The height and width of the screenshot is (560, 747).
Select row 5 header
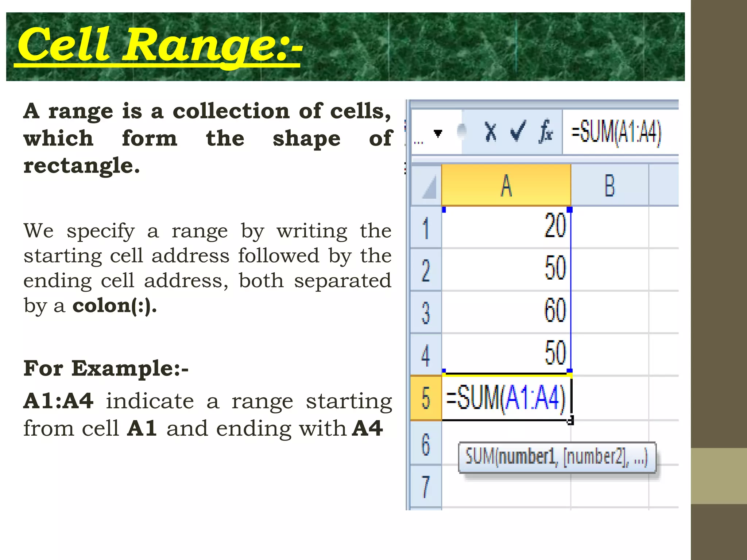[x=426, y=398]
